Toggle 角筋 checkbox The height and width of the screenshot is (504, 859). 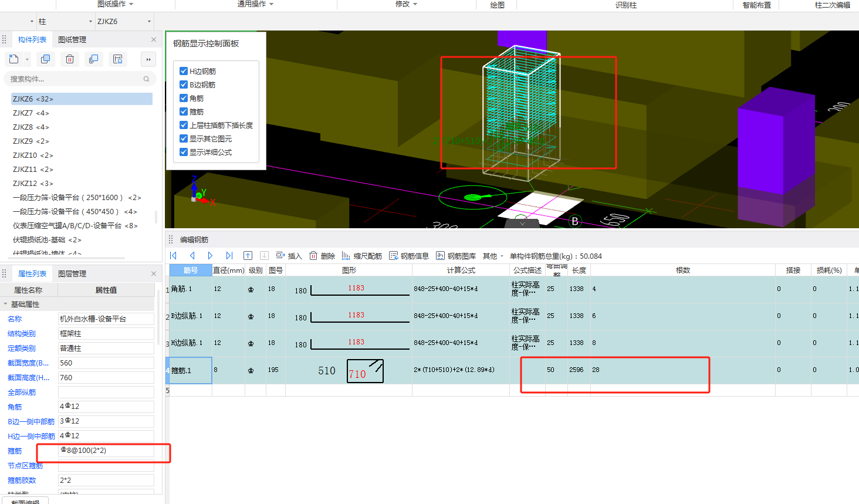(184, 98)
